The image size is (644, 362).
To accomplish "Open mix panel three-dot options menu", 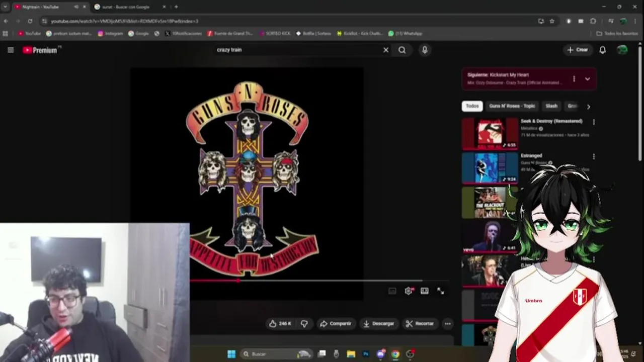I will [x=574, y=79].
